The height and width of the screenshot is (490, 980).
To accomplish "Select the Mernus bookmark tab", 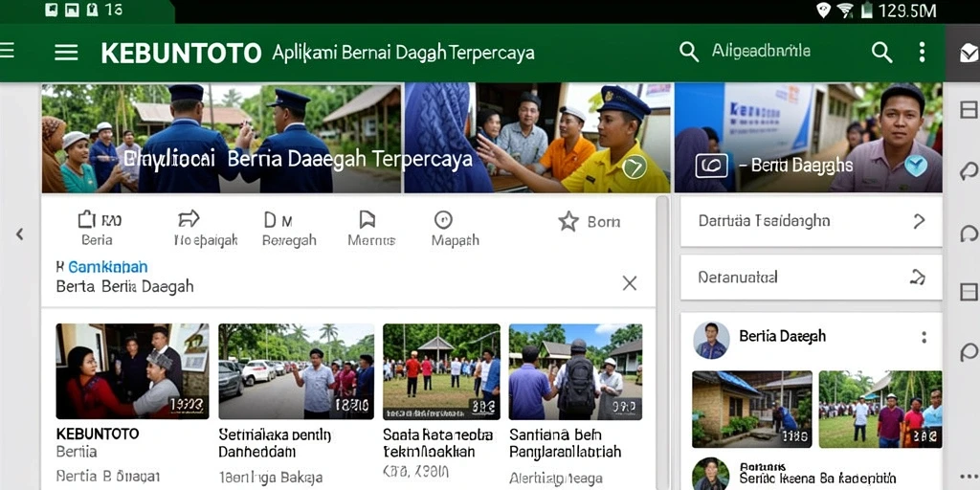I will click(x=371, y=228).
